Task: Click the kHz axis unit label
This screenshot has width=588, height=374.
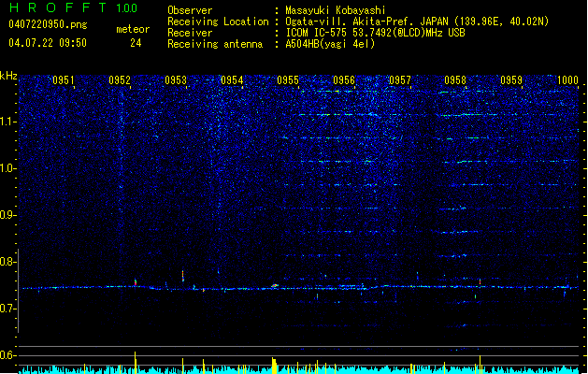Action: pyautogui.click(x=8, y=76)
